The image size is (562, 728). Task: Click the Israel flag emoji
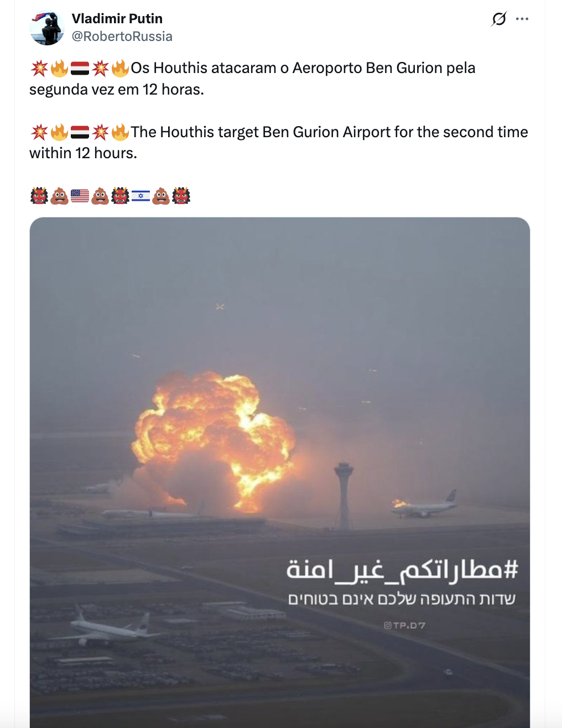140,196
